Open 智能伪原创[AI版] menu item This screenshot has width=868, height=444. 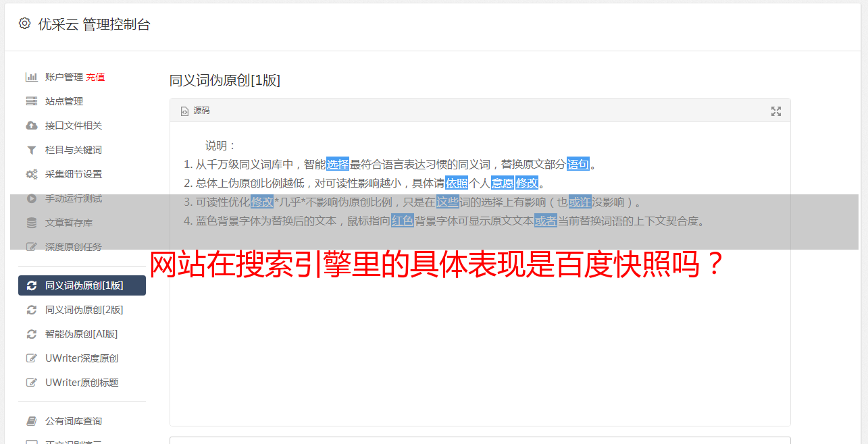click(82, 334)
